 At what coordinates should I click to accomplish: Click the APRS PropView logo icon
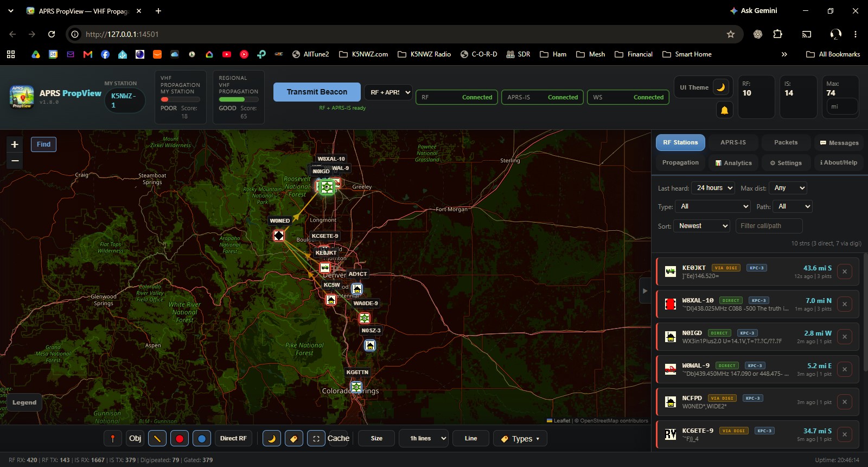coord(22,97)
